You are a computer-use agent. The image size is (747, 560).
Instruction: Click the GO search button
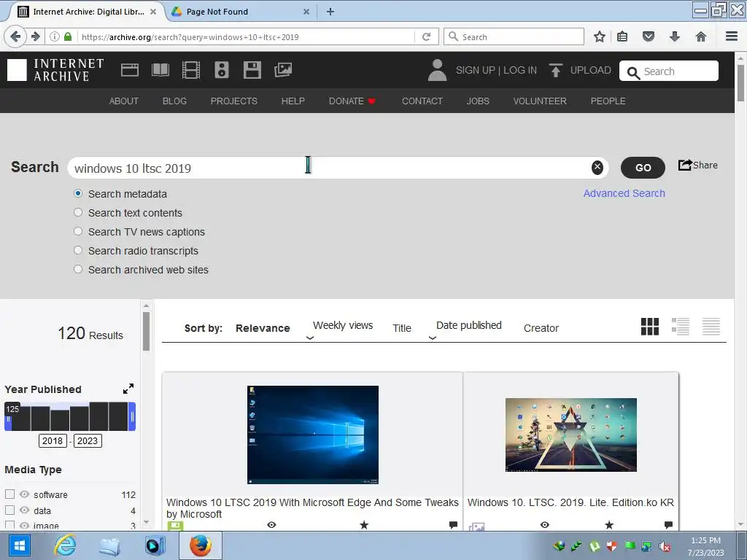coord(643,168)
